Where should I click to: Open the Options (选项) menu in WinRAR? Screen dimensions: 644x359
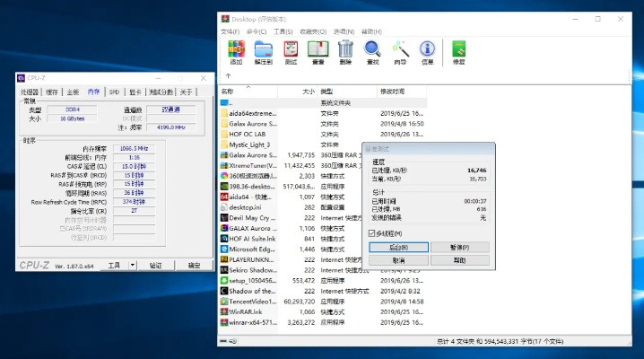click(x=342, y=31)
